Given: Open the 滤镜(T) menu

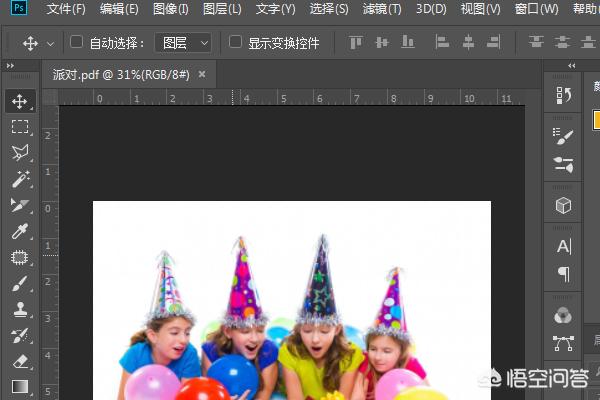Looking at the screenshot, I should (381, 9).
